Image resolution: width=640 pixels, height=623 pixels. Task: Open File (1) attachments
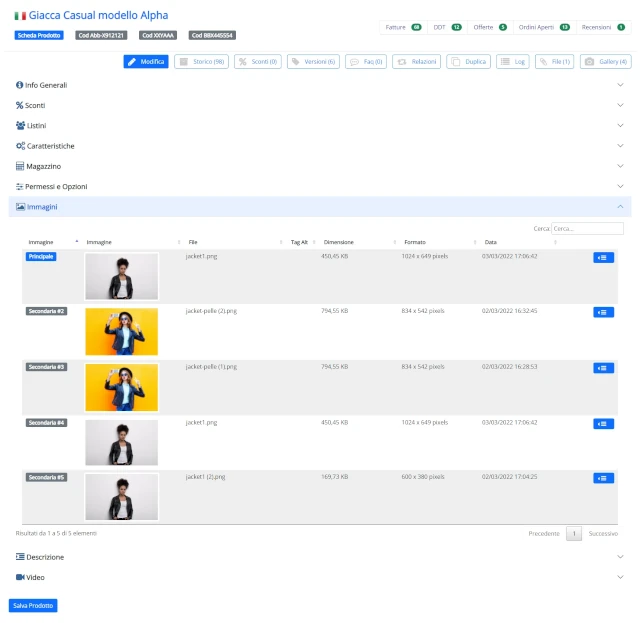[x=554, y=62]
